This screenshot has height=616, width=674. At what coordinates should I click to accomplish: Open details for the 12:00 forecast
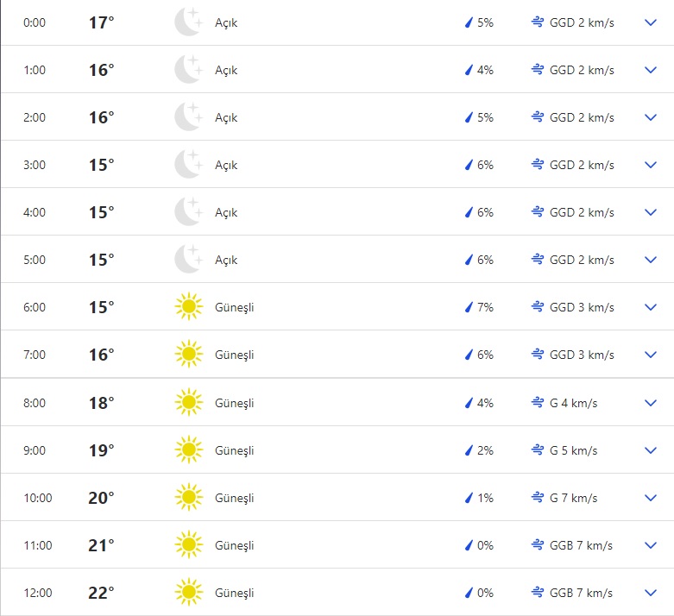(651, 593)
